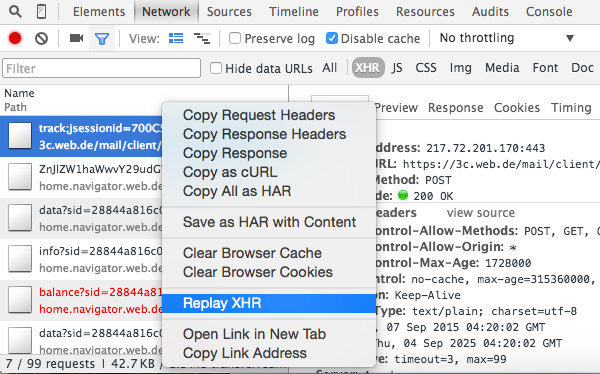Uncheck the Disable cache checkbox

[331, 38]
